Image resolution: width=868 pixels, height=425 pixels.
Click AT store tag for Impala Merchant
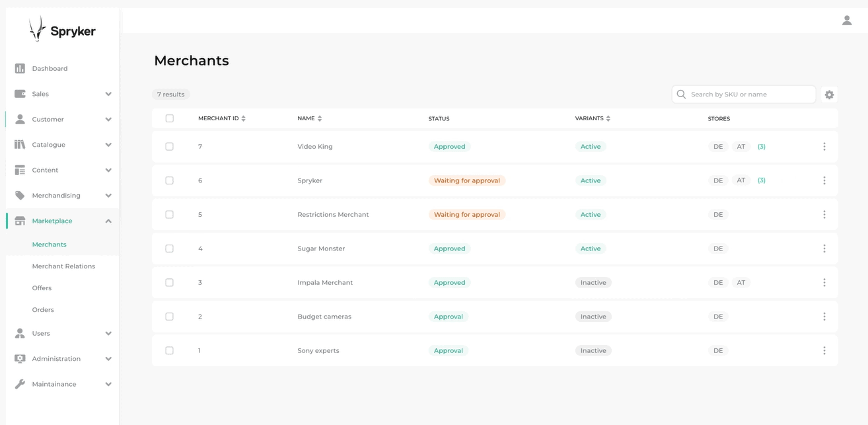741,282
